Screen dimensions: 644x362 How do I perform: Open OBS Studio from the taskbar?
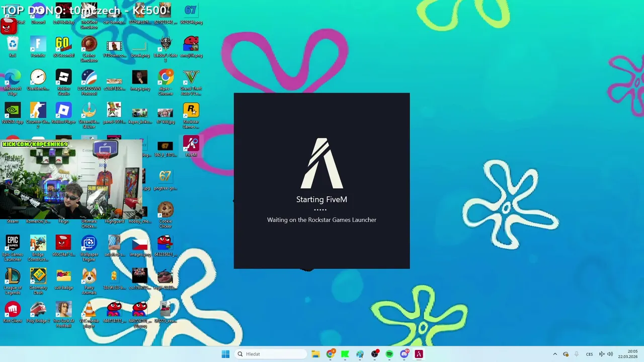coord(375,354)
